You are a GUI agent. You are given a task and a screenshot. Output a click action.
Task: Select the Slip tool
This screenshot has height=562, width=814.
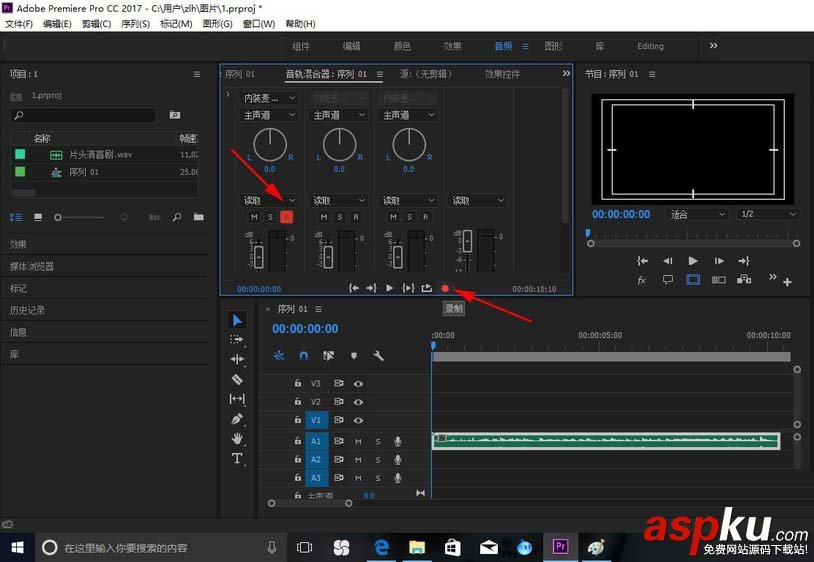[x=237, y=399]
